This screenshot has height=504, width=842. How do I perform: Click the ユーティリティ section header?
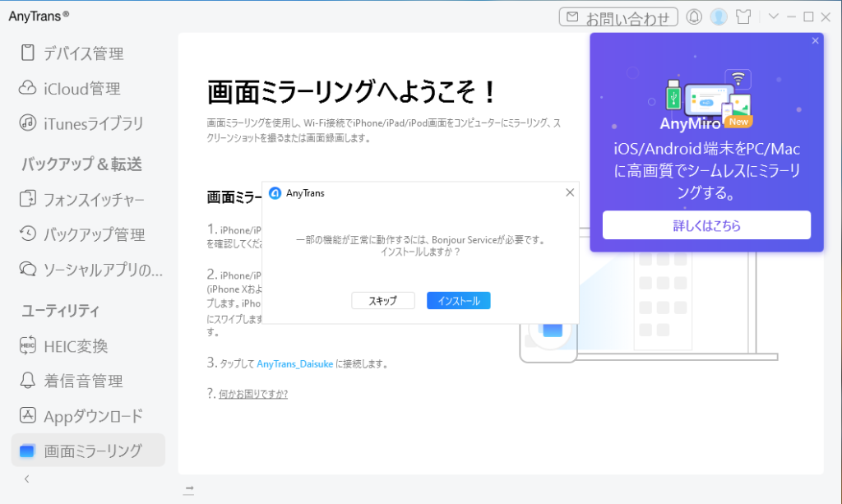coord(60,310)
